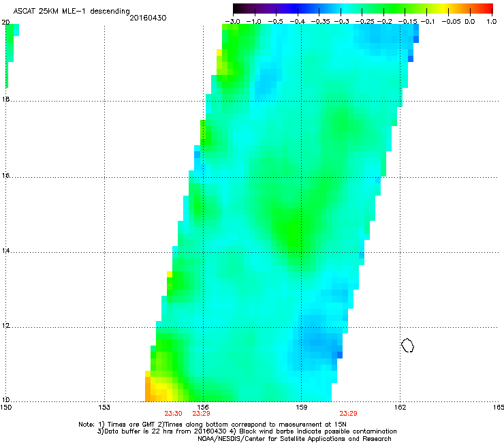Image resolution: width=504 pixels, height=443 pixels.
Task: Click colorbar label -0.3
Action: [x=341, y=22]
